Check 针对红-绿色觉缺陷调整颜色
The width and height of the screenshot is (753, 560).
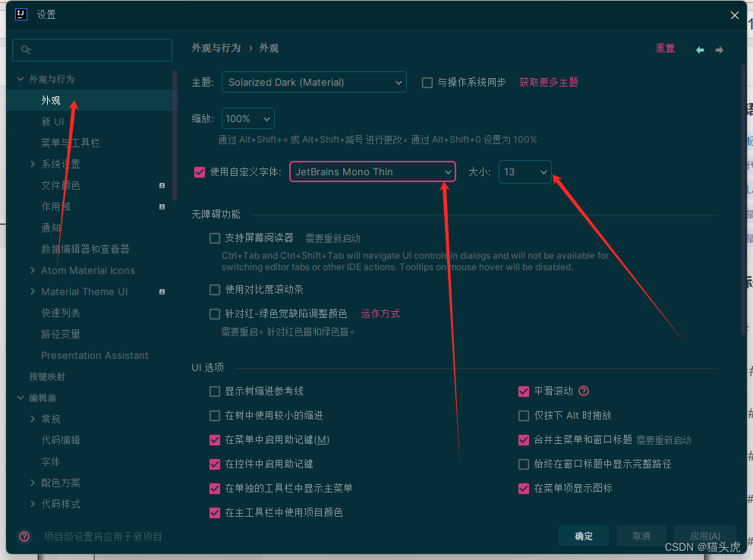click(215, 314)
